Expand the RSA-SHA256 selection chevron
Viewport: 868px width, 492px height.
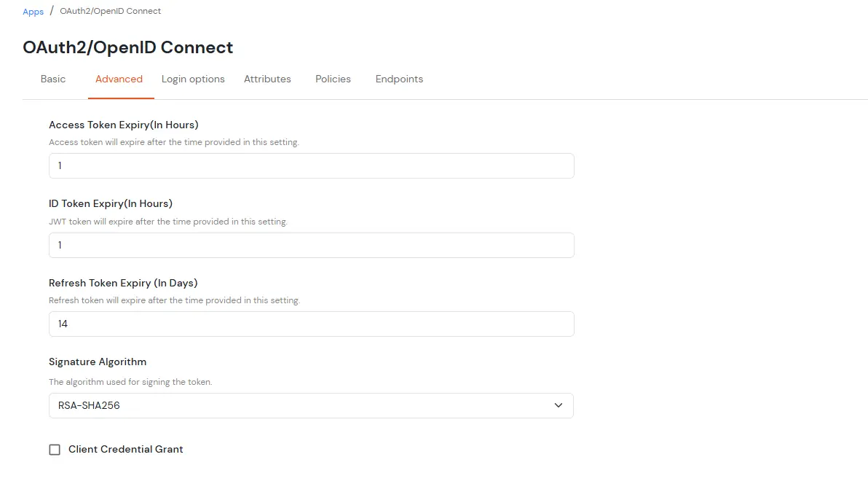[558, 405]
